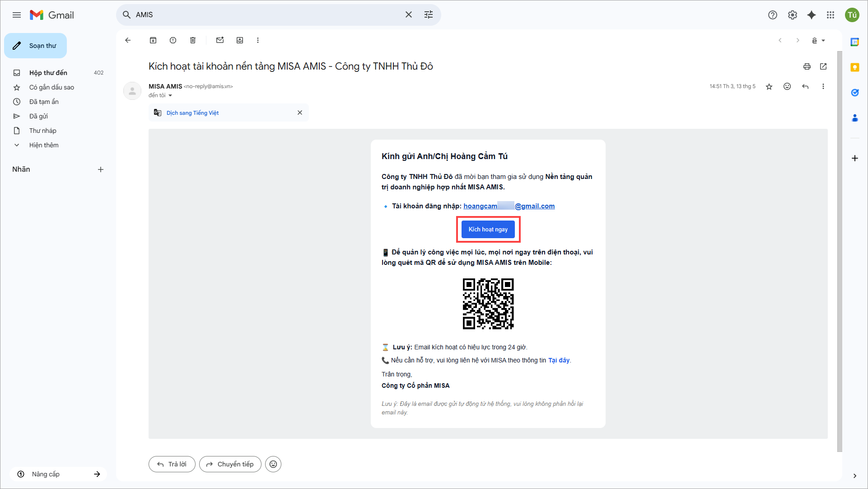
Task: Open email in new window
Action: pyautogui.click(x=823, y=66)
